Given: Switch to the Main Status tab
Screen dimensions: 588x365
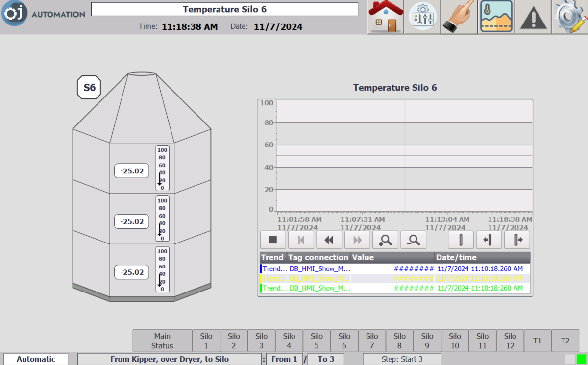Looking at the screenshot, I should point(162,341).
